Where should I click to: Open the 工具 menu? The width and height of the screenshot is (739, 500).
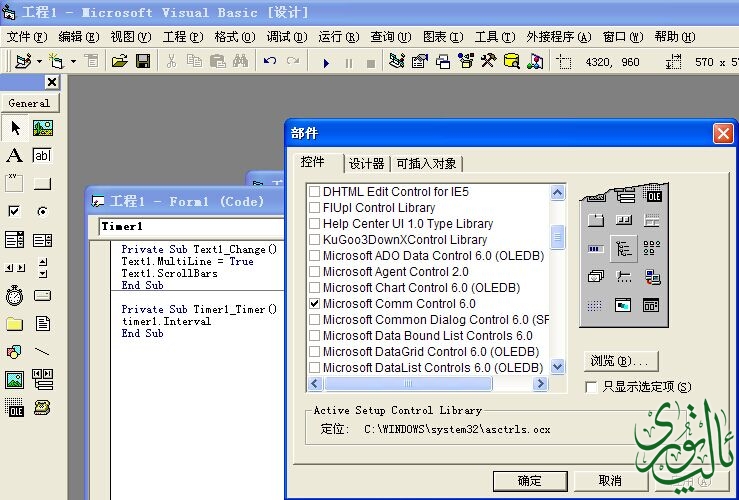pos(494,37)
